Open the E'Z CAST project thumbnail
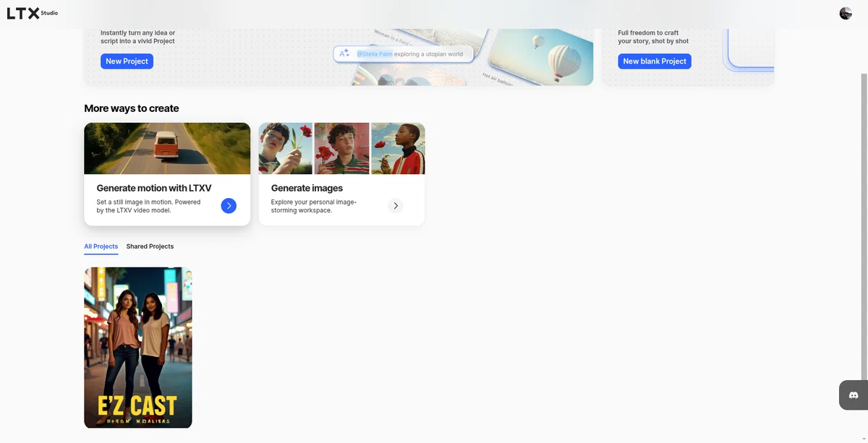The height and width of the screenshot is (443, 868). point(138,348)
